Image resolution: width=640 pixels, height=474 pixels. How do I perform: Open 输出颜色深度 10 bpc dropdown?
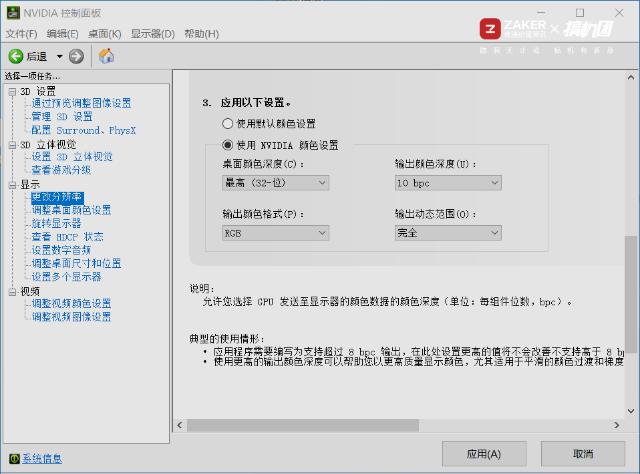point(448,183)
